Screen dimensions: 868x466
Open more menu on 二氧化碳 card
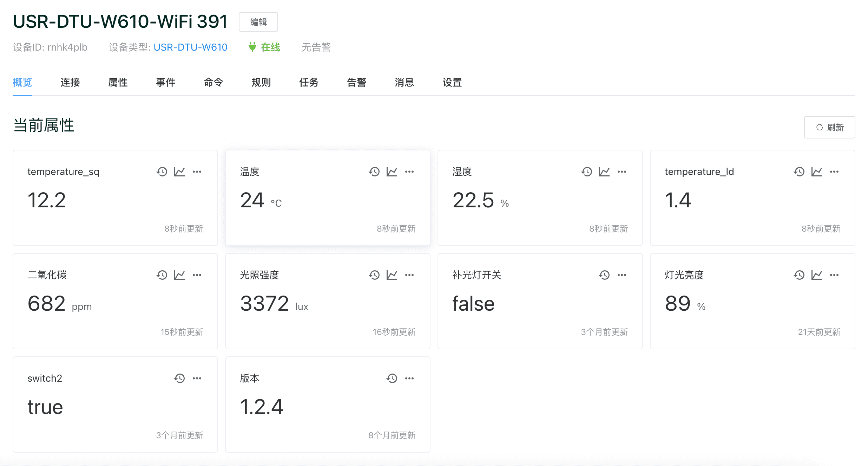point(197,275)
